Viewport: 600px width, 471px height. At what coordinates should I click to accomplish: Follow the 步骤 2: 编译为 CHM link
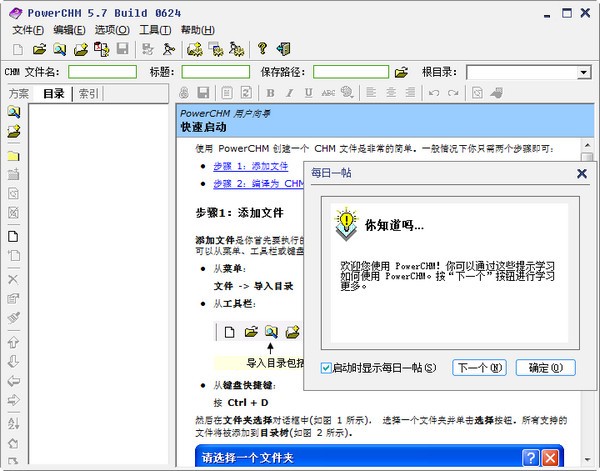[259, 184]
